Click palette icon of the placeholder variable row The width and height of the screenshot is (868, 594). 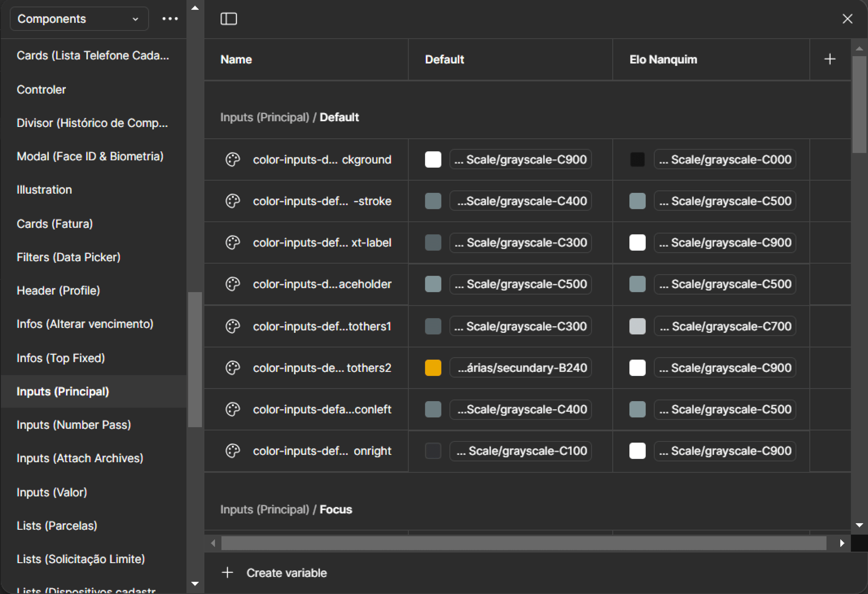point(232,284)
